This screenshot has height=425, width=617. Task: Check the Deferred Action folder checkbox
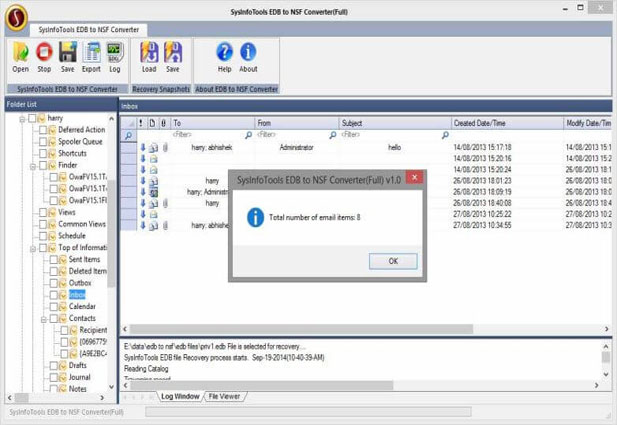43,130
